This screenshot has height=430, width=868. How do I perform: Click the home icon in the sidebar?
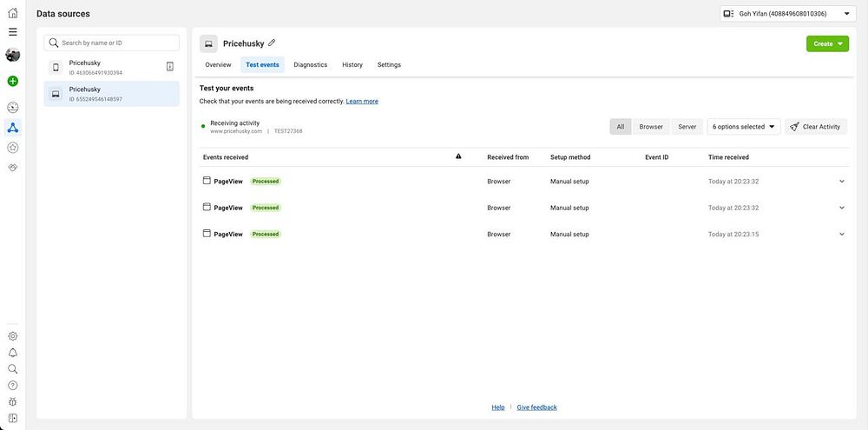pos(12,13)
